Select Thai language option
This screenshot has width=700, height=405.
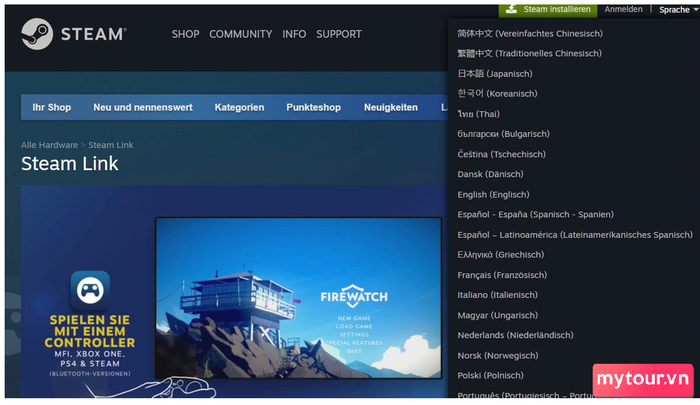tap(478, 114)
